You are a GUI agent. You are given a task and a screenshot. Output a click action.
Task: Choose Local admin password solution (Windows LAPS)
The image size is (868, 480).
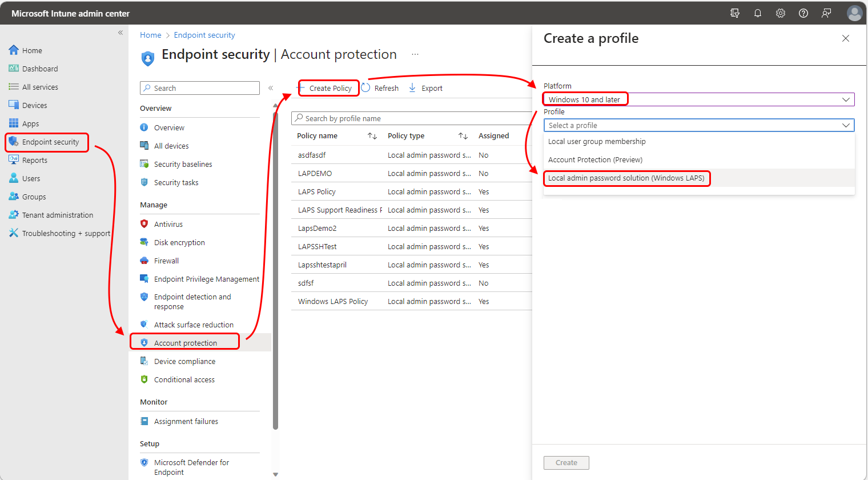(x=626, y=178)
